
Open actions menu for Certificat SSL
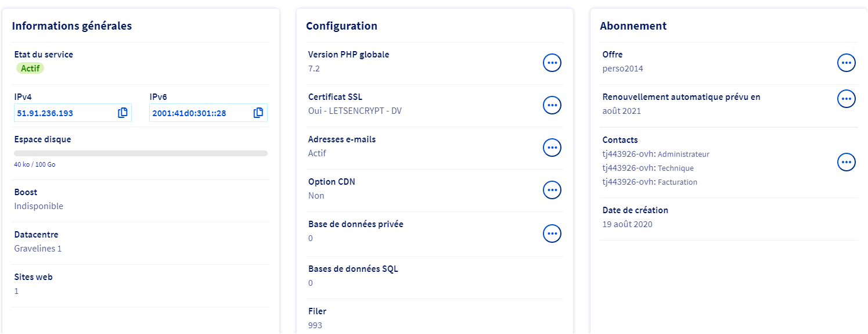[x=552, y=105]
